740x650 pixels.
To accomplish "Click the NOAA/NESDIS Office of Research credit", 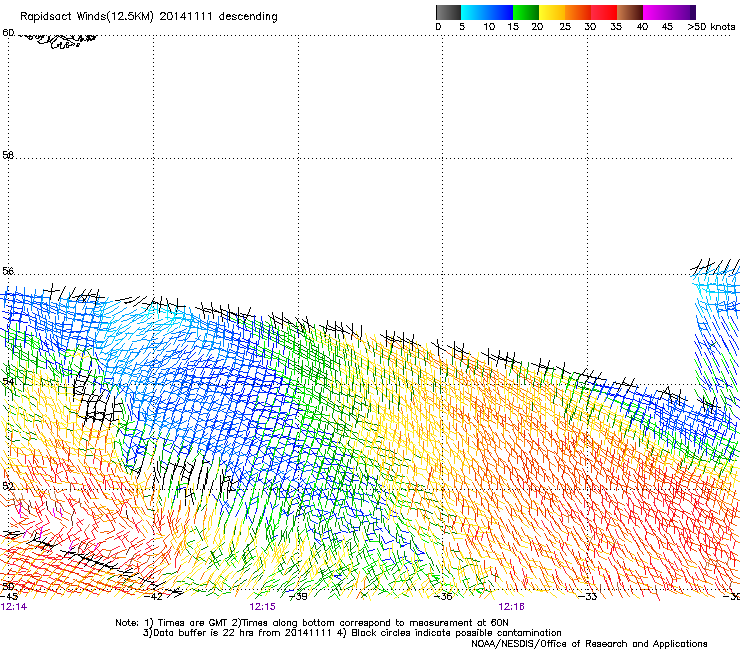I will point(589,644).
